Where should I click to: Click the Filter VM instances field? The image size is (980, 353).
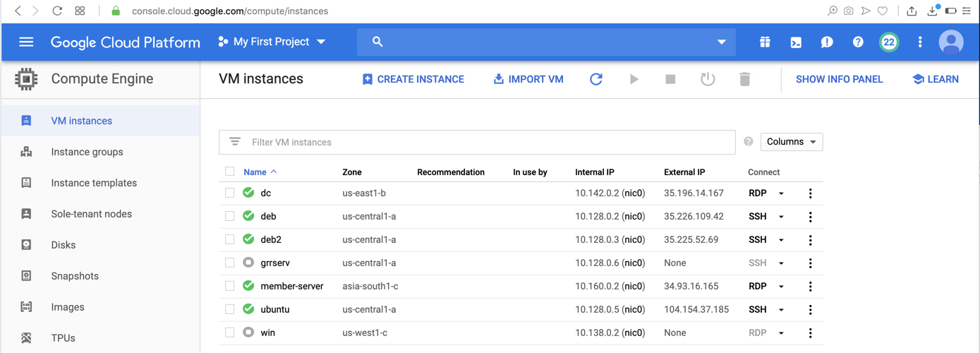click(x=487, y=142)
